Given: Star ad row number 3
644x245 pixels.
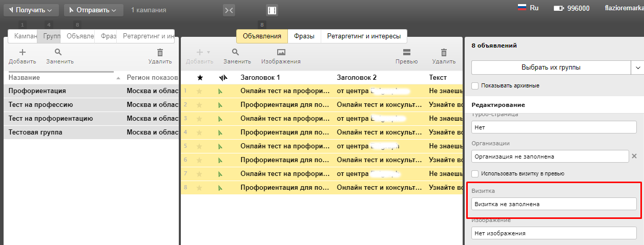Looking at the screenshot, I should [x=200, y=119].
